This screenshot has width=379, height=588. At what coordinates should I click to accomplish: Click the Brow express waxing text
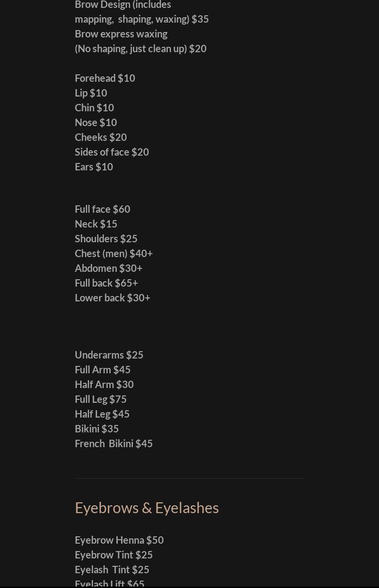[121, 34]
